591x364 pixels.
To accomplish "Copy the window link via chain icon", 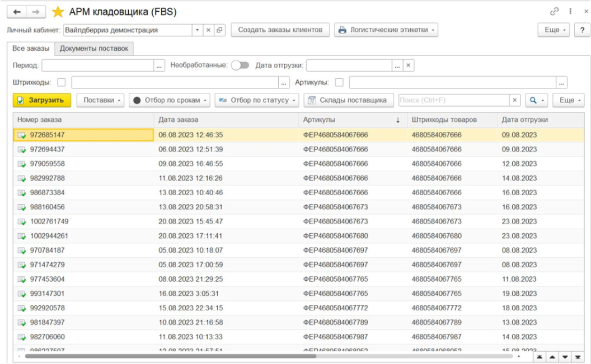I will click(554, 11).
